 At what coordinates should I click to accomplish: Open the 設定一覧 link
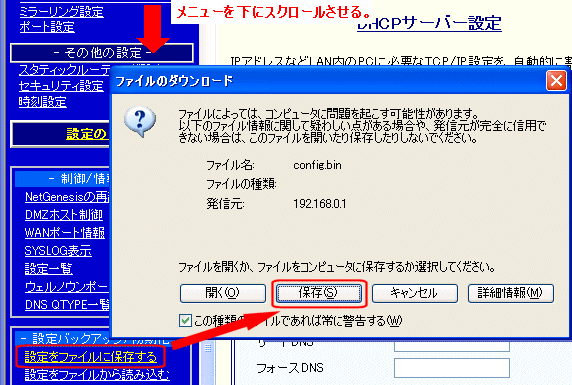(x=49, y=269)
